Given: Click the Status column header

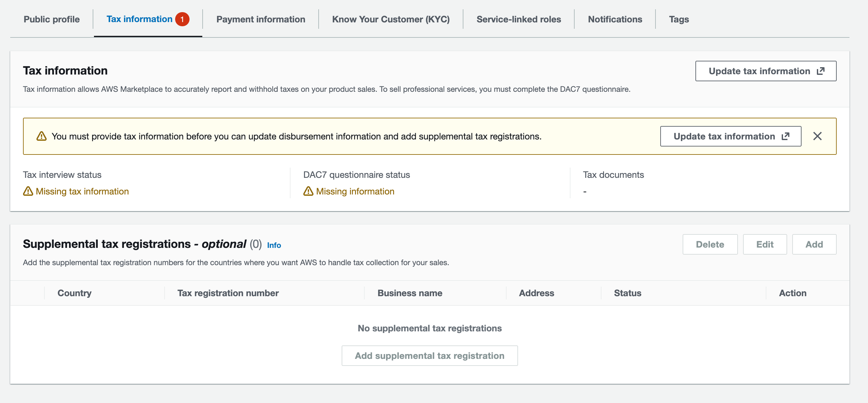Looking at the screenshot, I should pos(627,293).
